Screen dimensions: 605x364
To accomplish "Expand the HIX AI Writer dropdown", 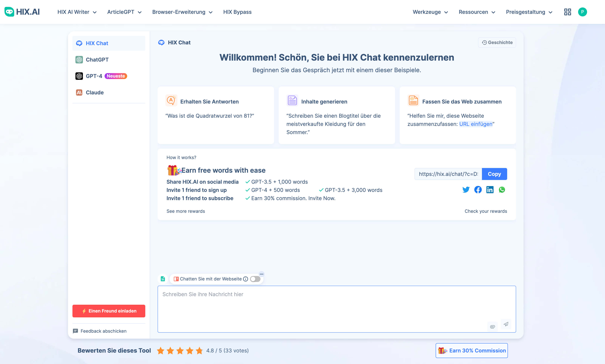I will tap(77, 12).
